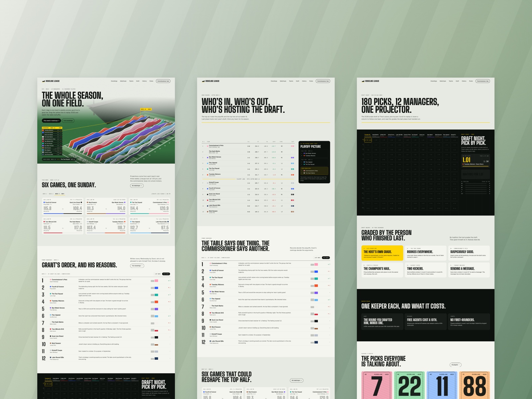532x399 pixels.
Task: Toggle 'This week' on standings page power rankings
Action: pos(326,258)
